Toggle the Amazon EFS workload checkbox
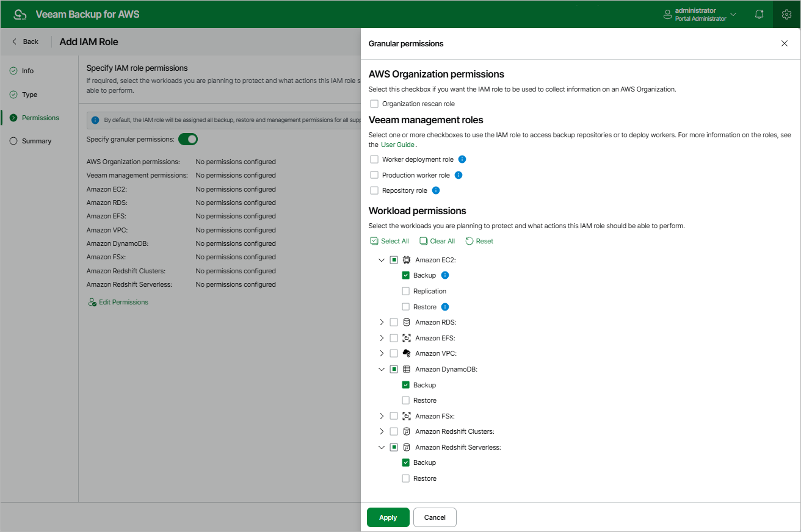801x532 pixels. pyautogui.click(x=394, y=338)
